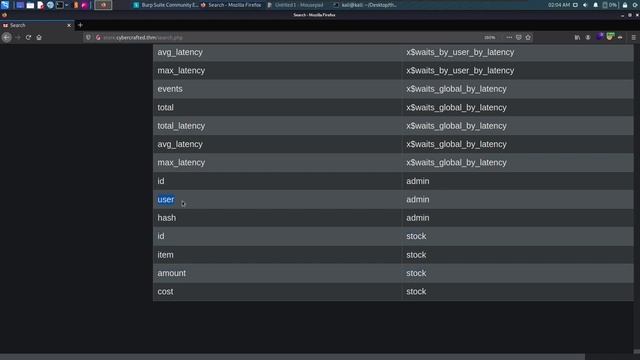Open the session logout icon in the panel

pyautogui.click(x=635, y=5)
